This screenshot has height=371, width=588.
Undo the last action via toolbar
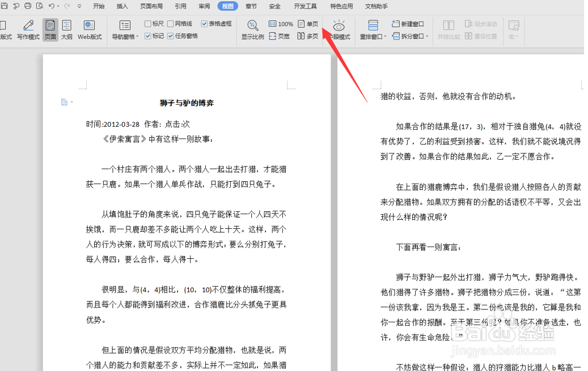(52, 6)
